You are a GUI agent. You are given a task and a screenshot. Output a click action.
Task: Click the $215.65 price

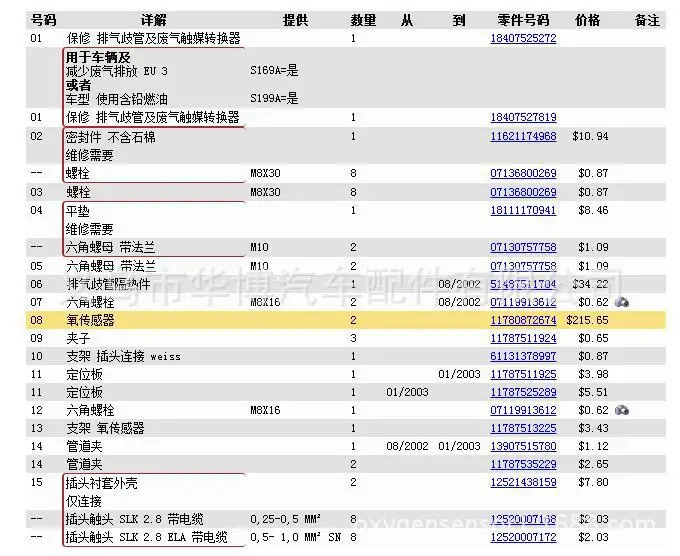[587, 321]
